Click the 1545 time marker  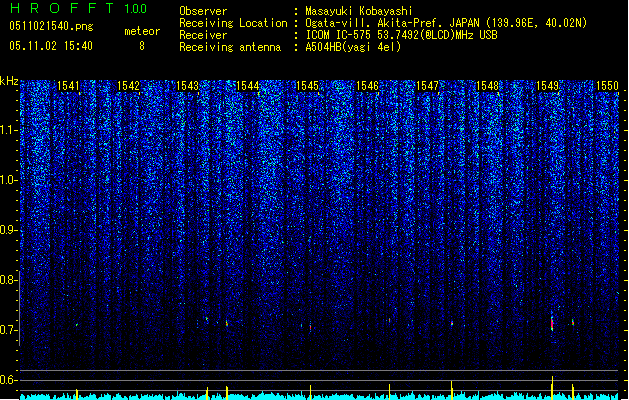307,85
